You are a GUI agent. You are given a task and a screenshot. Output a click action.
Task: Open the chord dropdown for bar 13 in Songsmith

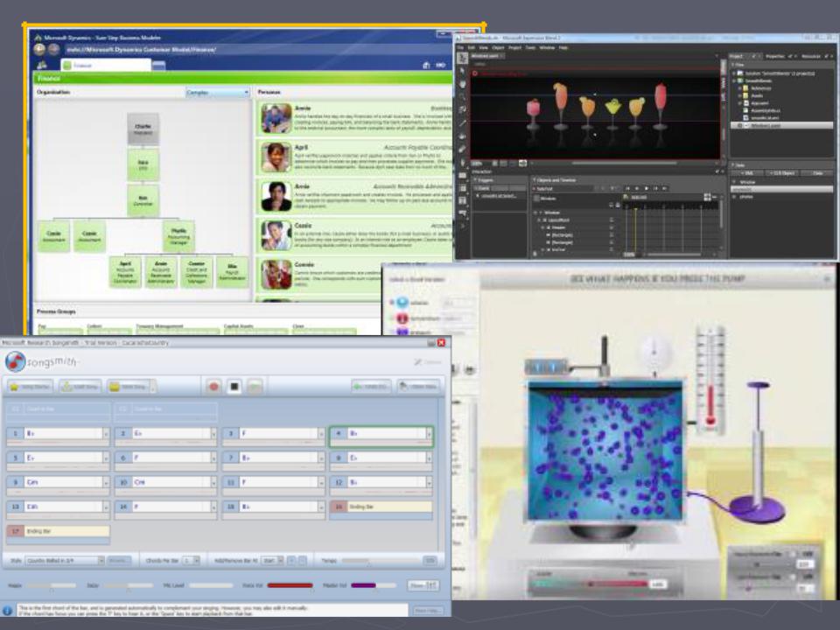106,507
